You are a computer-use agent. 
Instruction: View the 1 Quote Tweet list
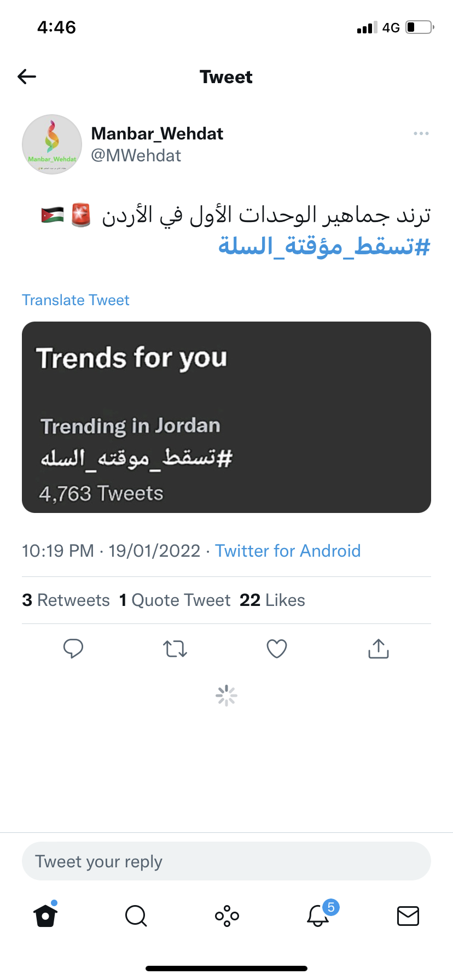tap(175, 600)
